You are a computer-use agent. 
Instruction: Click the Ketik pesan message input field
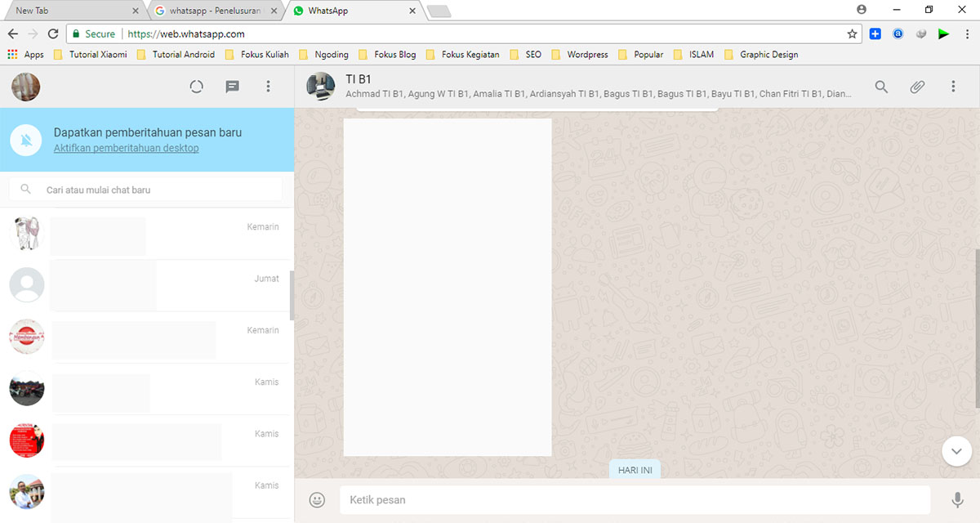click(x=572, y=499)
